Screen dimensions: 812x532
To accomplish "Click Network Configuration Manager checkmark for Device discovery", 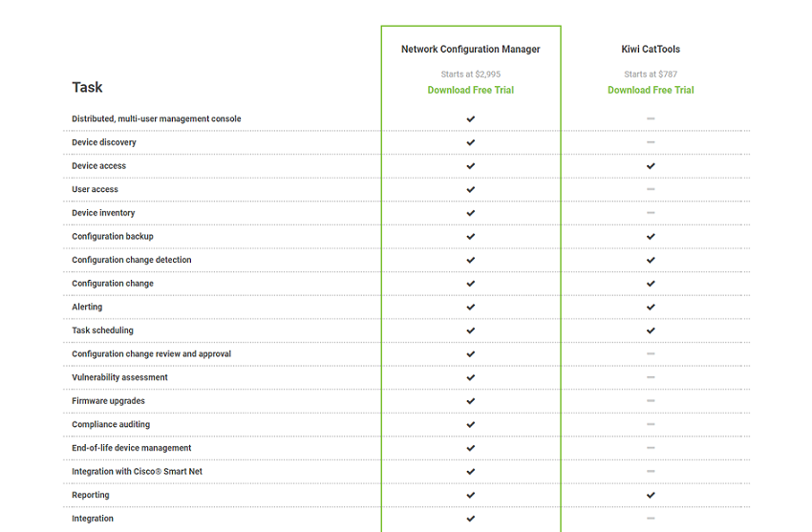I will [x=470, y=142].
